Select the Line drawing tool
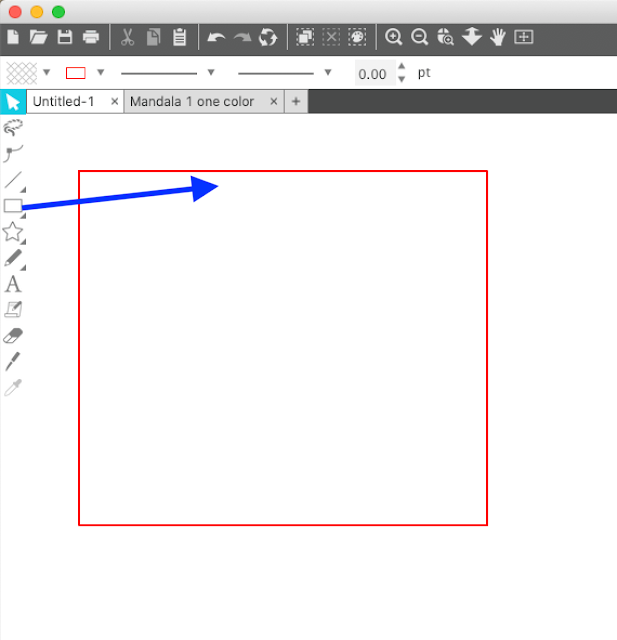617x640 pixels. (x=14, y=180)
